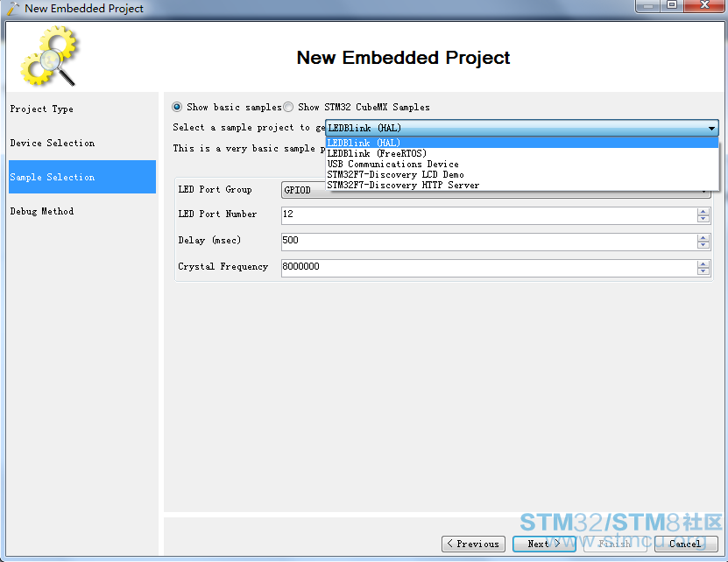Select Show basic samples radio button
Image resolution: width=728 pixels, height=562 pixels.
click(177, 107)
